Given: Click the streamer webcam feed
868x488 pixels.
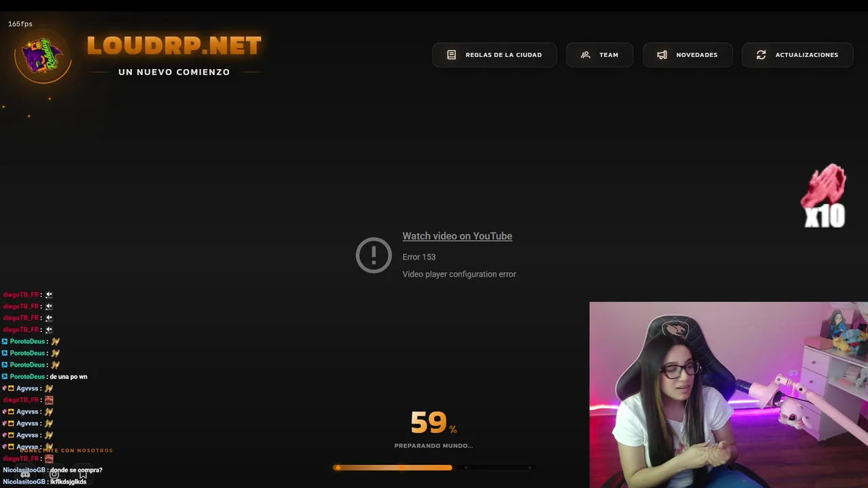Looking at the screenshot, I should (x=728, y=395).
